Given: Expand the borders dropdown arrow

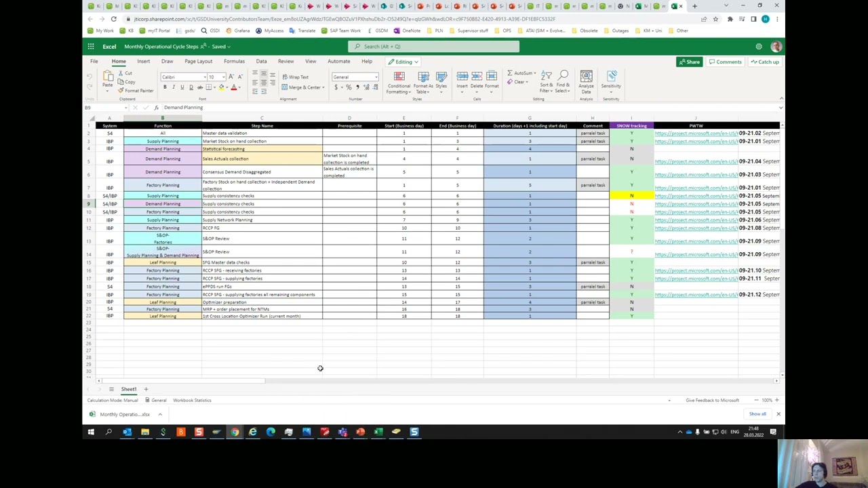Looking at the screenshot, I should (214, 87).
